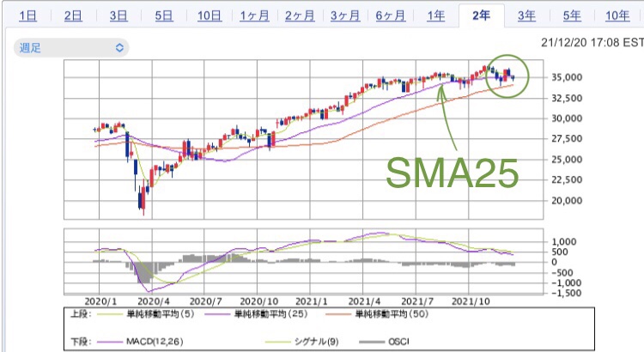
Task: Click the 2020/4 date axis label
Action: click(153, 301)
